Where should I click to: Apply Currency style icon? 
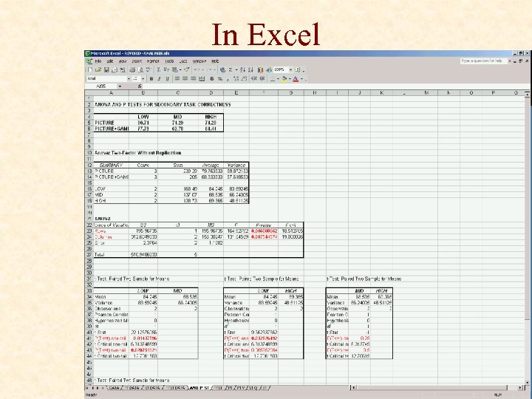tap(211, 79)
